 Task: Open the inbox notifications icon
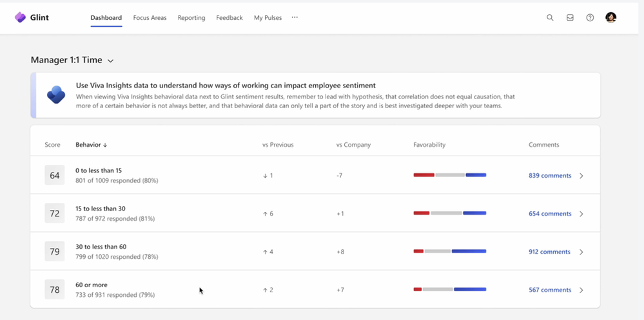click(x=570, y=17)
